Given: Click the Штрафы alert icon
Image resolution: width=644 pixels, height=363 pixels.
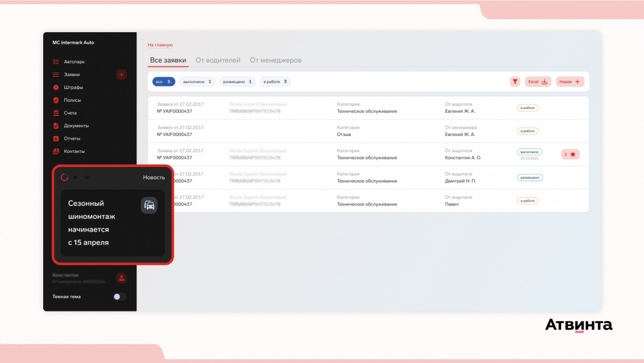Looking at the screenshot, I should point(56,87).
